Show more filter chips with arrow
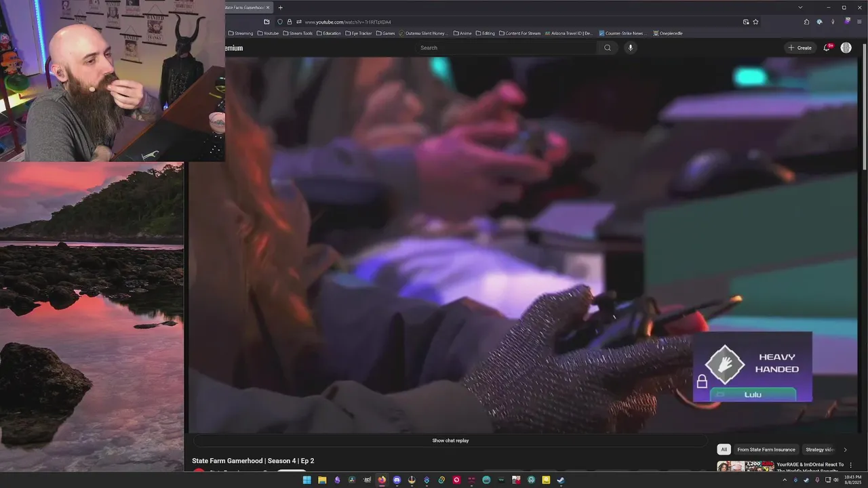 pos(845,449)
